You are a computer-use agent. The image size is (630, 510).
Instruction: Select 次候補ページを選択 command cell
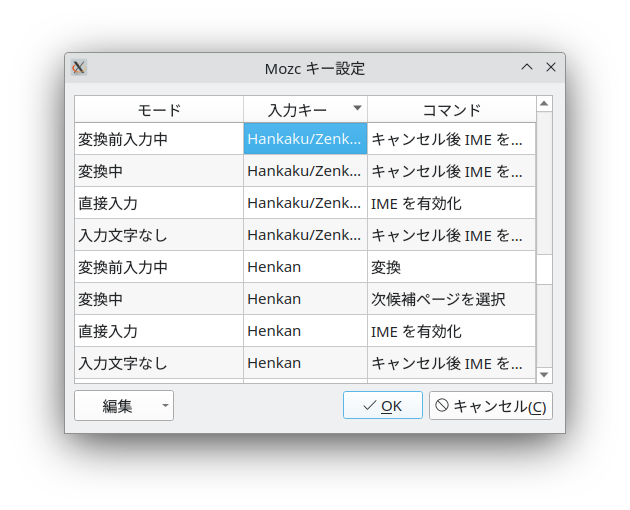[x=451, y=299]
